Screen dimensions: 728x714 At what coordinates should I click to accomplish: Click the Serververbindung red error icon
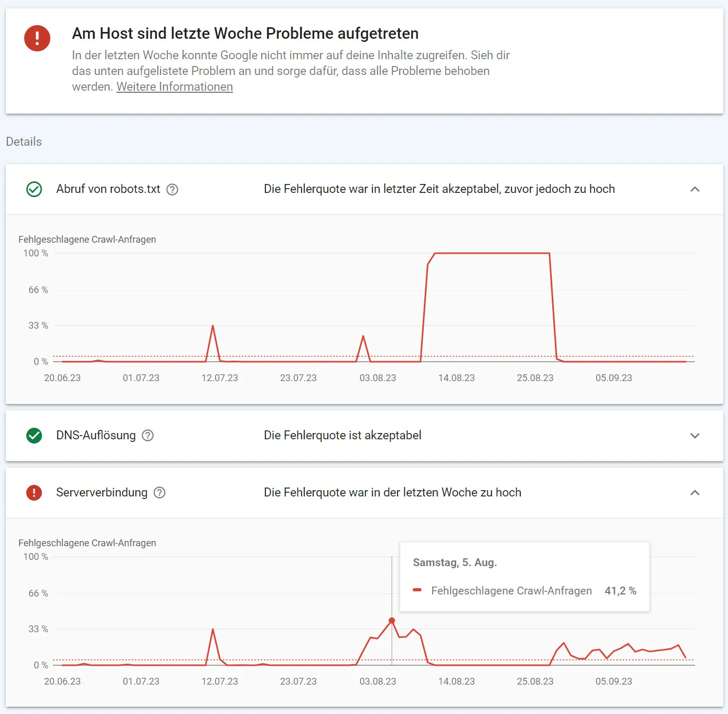[x=34, y=493]
